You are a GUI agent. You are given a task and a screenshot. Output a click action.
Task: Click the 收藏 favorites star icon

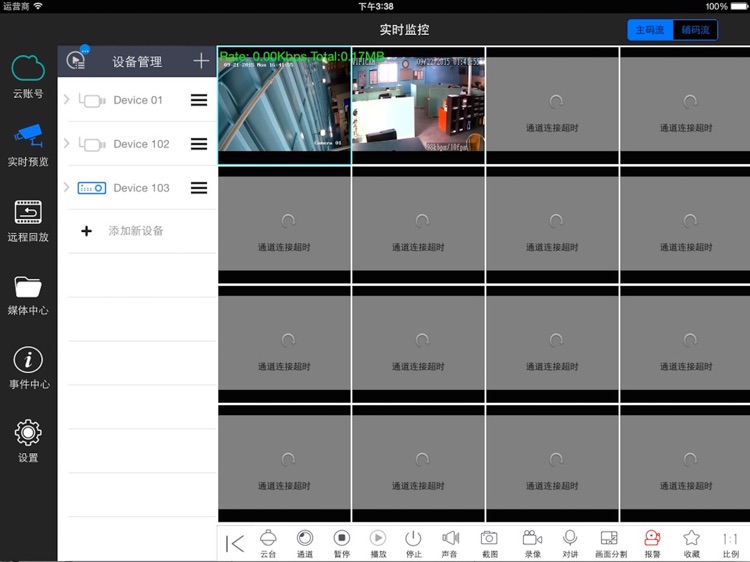pos(692,544)
